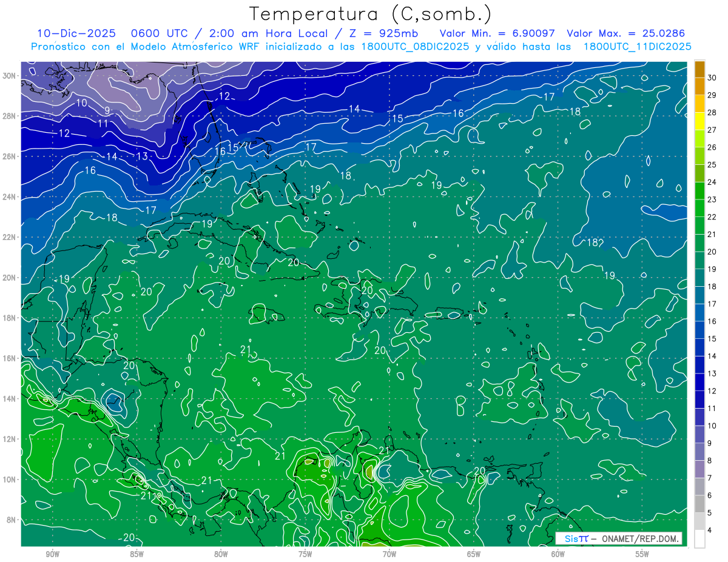Click legend value 4 on the color bar
Image resolution: width=728 pixels, height=562 pixels.
[x=710, y=530]
